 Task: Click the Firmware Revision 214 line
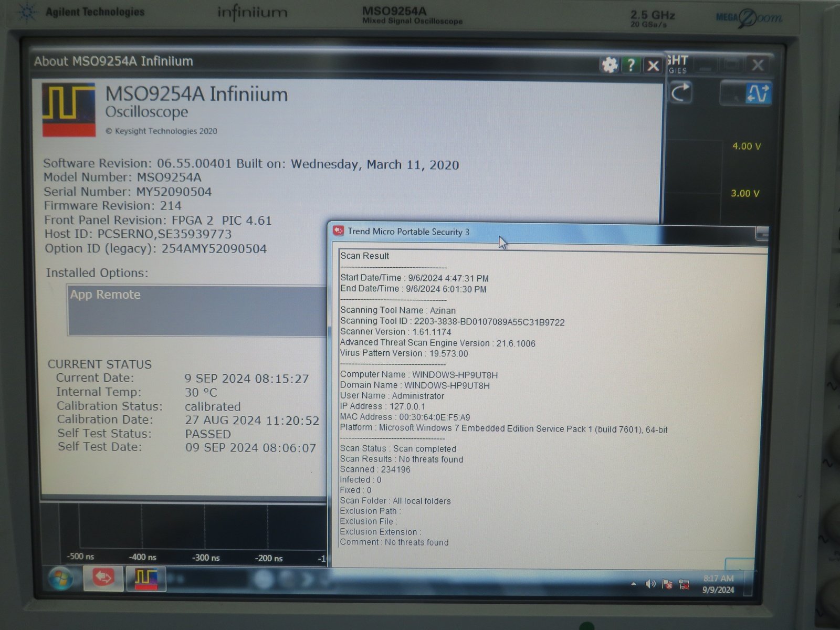click(112, 206)
